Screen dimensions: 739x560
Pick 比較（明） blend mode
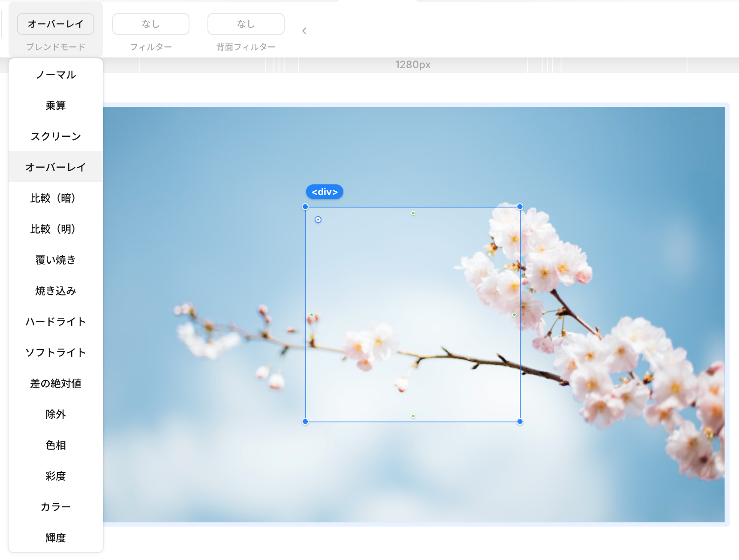click(x=56, y=229)
